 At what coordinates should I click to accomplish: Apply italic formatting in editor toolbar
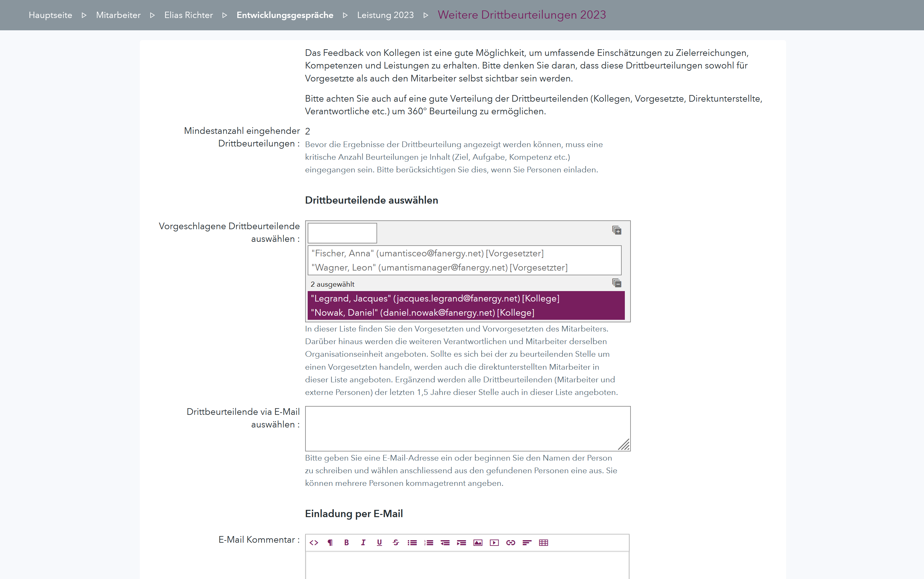[x=363, y=543]
